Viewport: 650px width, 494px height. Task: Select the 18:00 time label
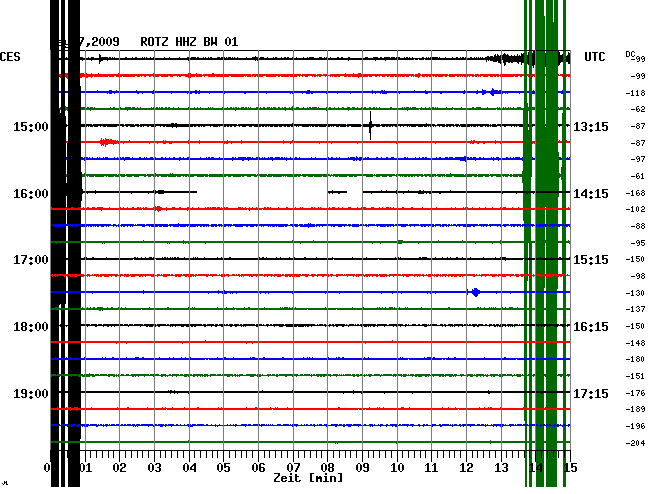pos(31,327)
